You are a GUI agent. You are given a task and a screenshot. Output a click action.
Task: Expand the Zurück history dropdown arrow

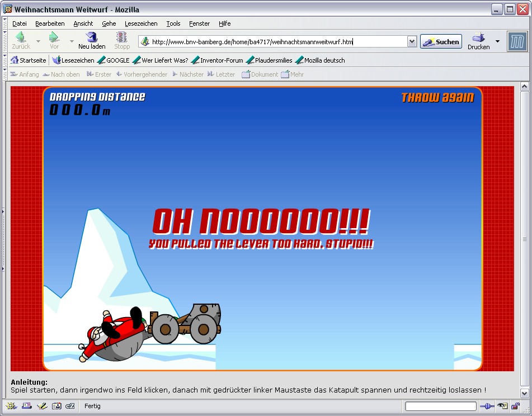click(38, 41)
